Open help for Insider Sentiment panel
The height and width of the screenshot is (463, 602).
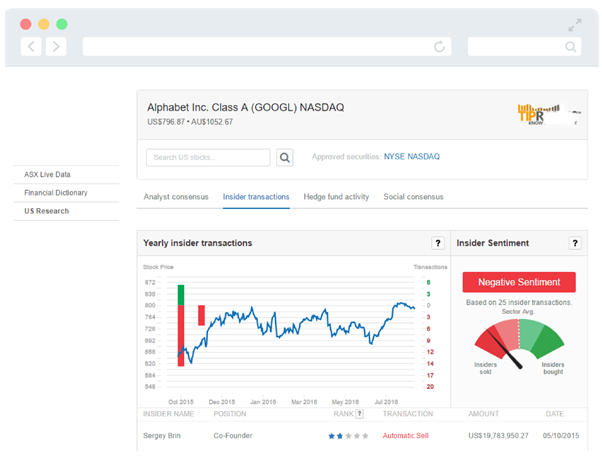point(575,243)
